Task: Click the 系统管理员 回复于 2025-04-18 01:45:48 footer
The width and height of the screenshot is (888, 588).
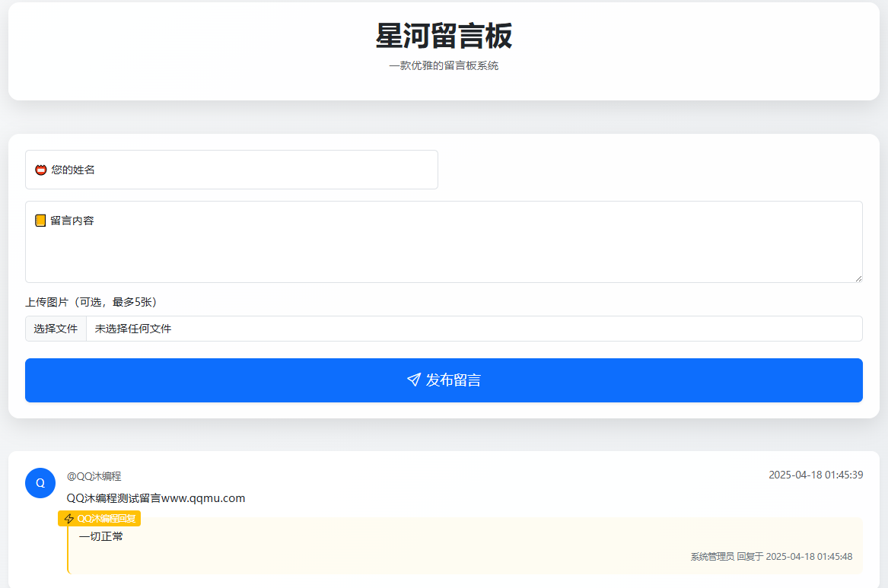Action: (772, 557)
